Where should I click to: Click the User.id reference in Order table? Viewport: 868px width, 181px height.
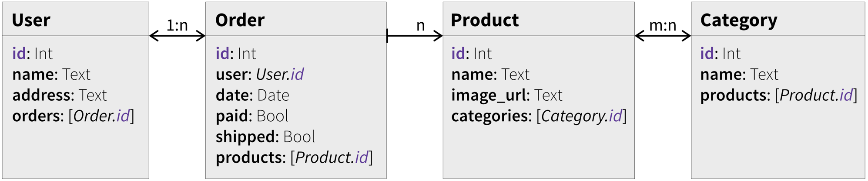[x=280, y=75]
